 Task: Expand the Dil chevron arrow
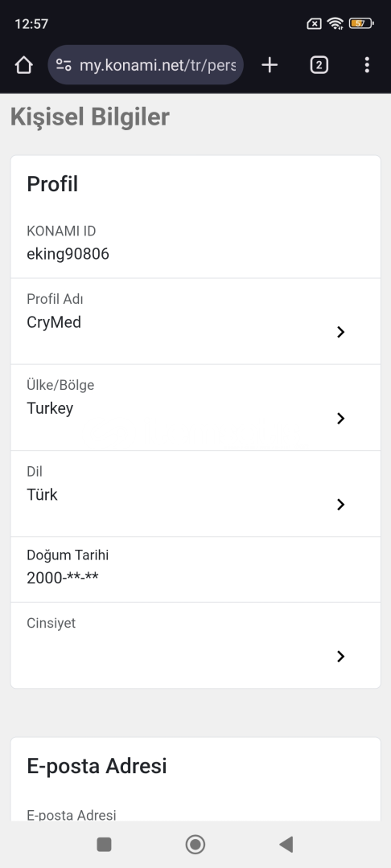[x=340, y=504]
